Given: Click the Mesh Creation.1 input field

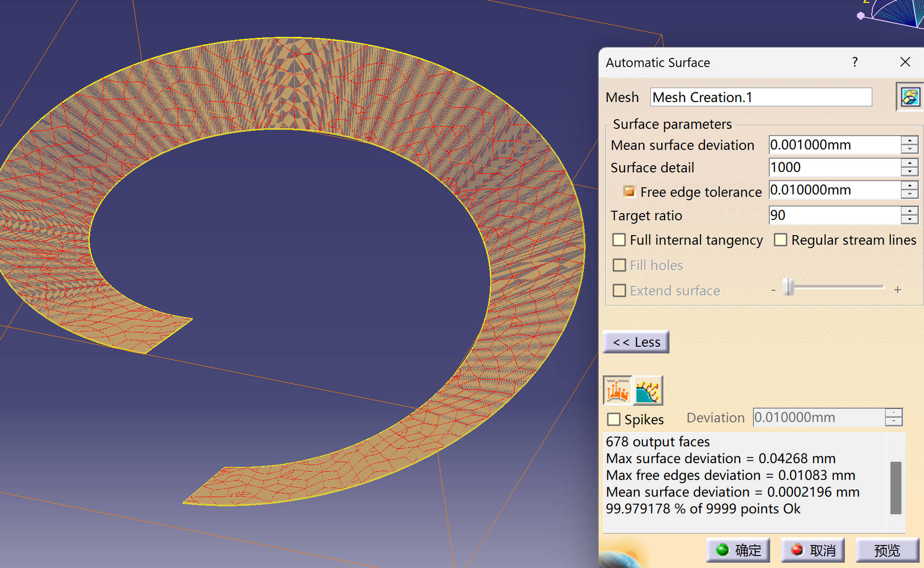Looking at the screenshot, I should point(761,97).
